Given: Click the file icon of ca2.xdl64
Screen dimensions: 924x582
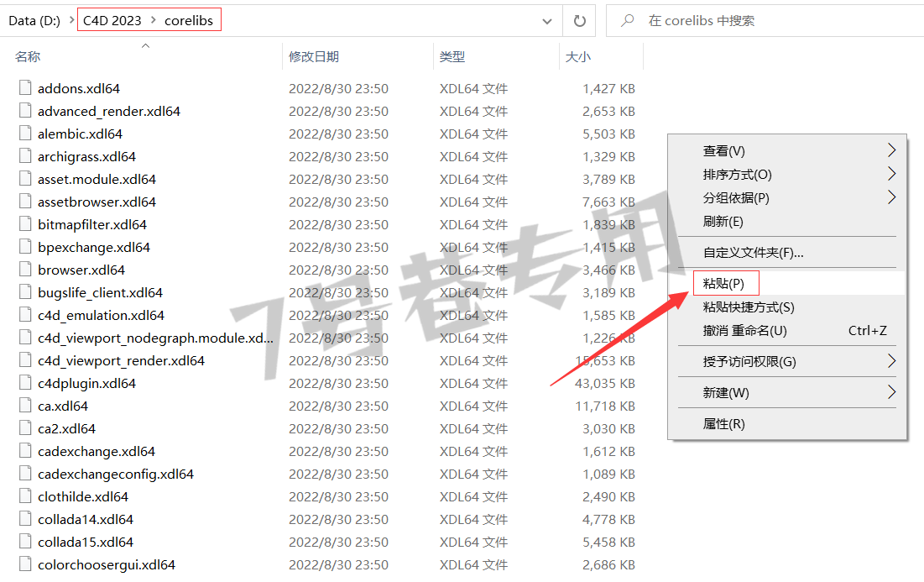Looking at the screenshot, I should pos(24,428).
